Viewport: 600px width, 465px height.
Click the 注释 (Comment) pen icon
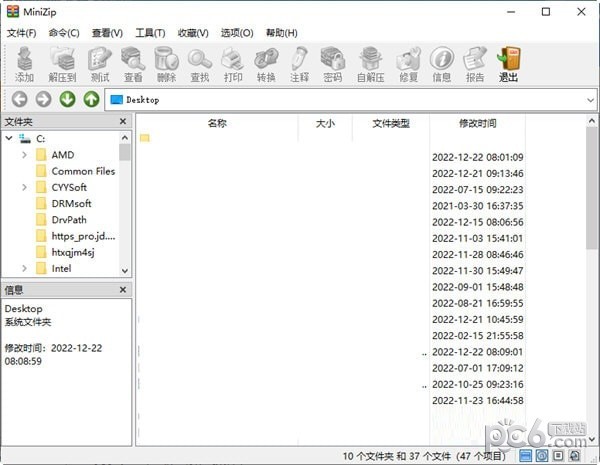point(300,64)
